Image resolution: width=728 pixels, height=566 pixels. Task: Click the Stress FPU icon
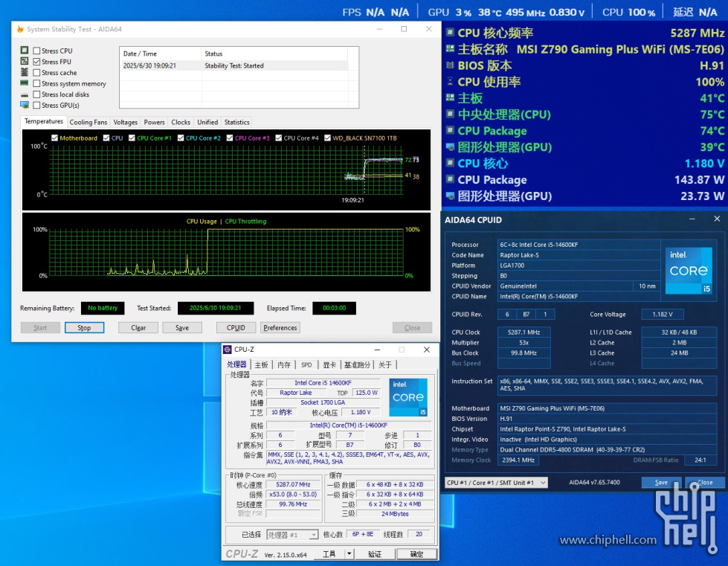click(25, 61)
